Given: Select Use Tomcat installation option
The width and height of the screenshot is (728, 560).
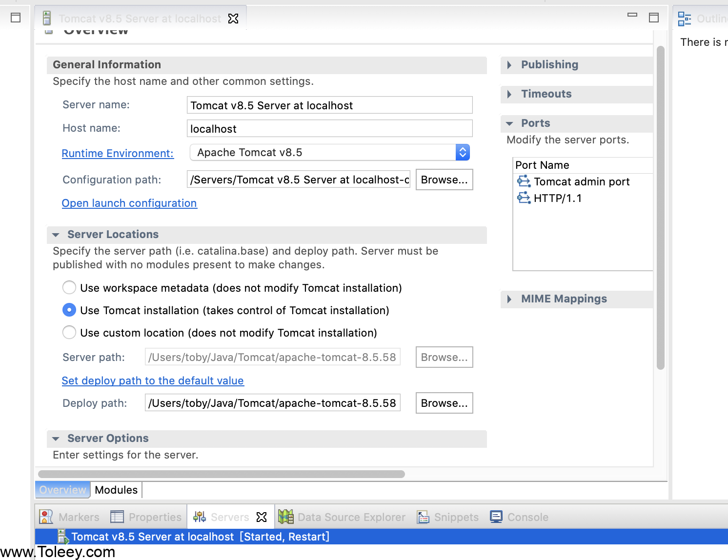Looking at the screenshot, I should click(69, 310).
